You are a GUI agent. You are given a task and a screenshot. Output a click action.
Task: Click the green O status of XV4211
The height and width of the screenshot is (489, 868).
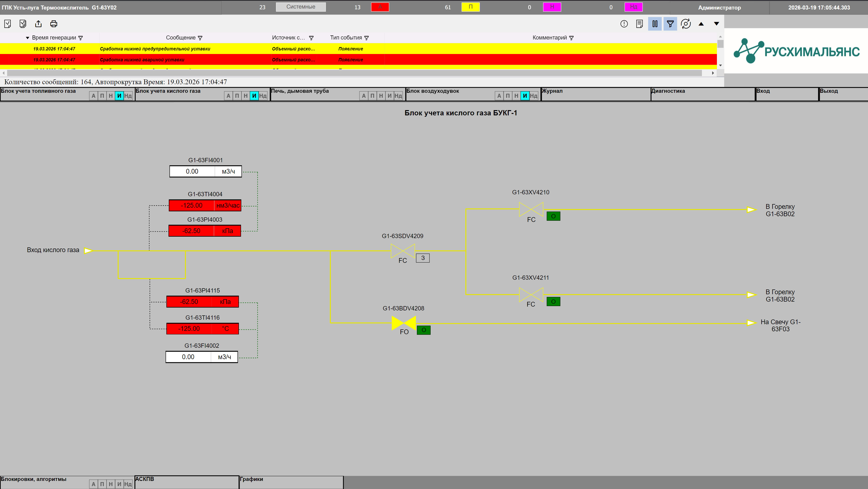tap(553, 301)
